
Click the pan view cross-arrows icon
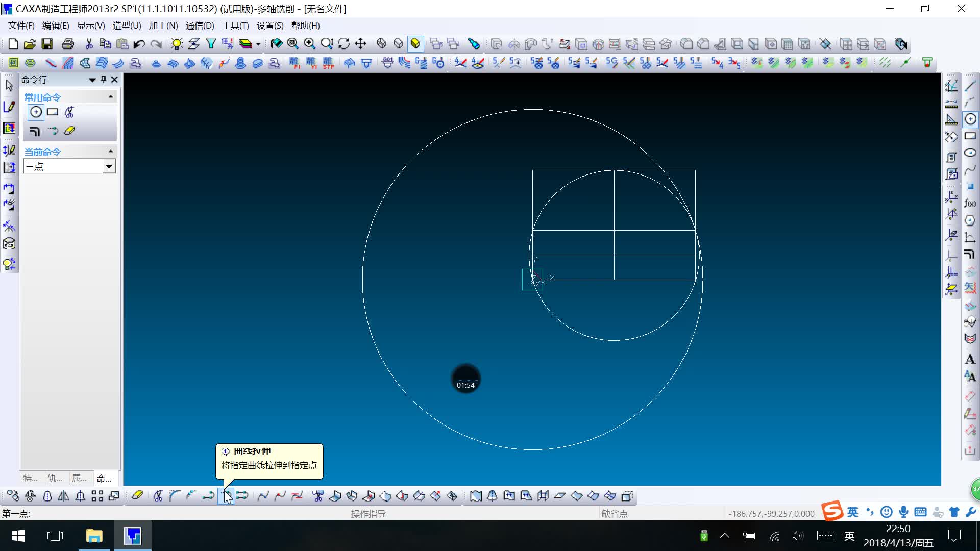click(x=361, y=44)
